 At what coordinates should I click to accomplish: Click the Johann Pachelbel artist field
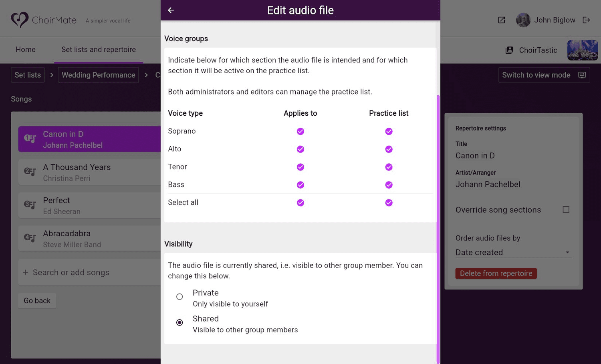point(488,185)
